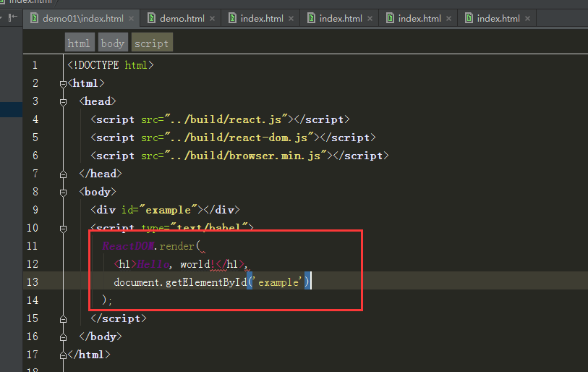Image resolution: width=588 pixels, height=372 pixels.
Task: Click the demo.html file icon
Action: [x=151, y=18]
